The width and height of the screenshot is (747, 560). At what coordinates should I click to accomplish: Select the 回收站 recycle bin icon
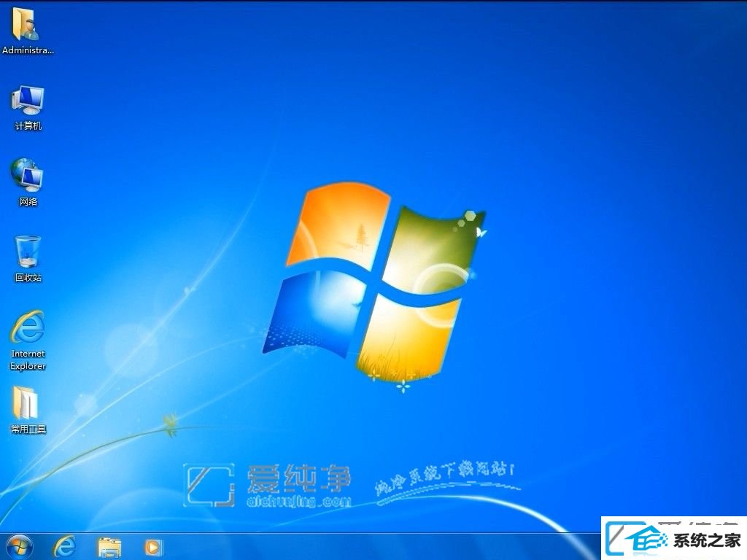click(x=28, y=251)
